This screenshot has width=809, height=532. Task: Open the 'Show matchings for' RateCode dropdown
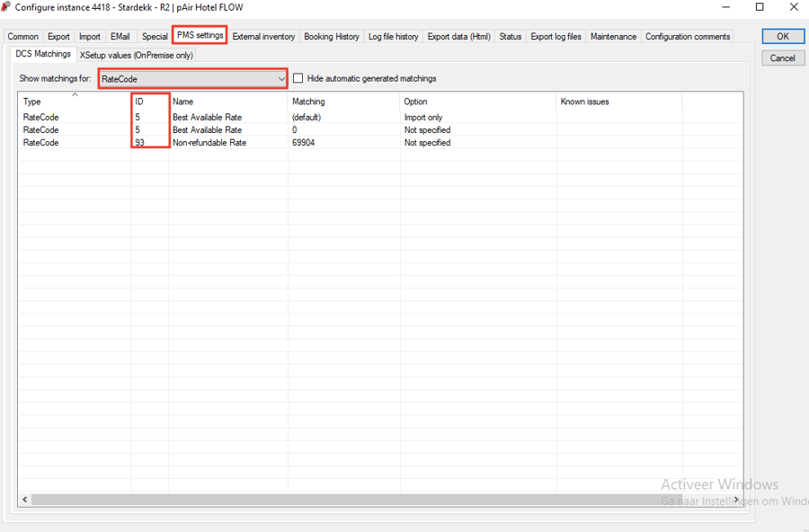tap(280, 79)
